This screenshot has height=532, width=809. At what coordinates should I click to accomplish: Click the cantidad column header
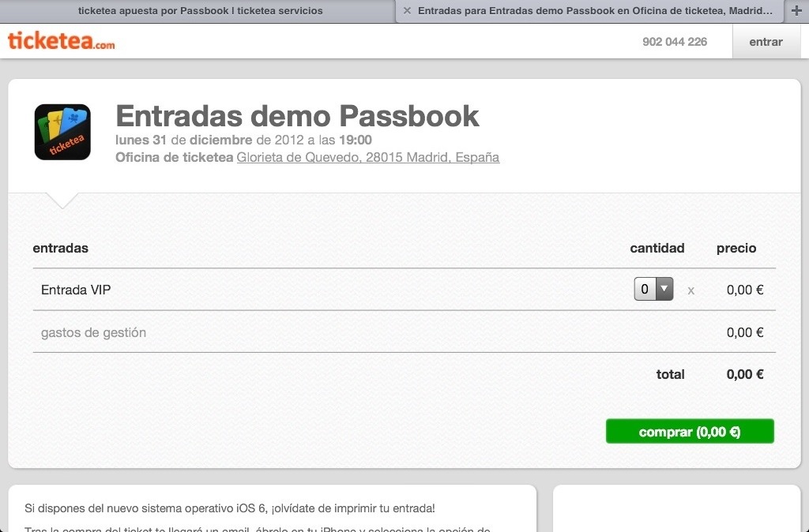[x=657, y=248]
